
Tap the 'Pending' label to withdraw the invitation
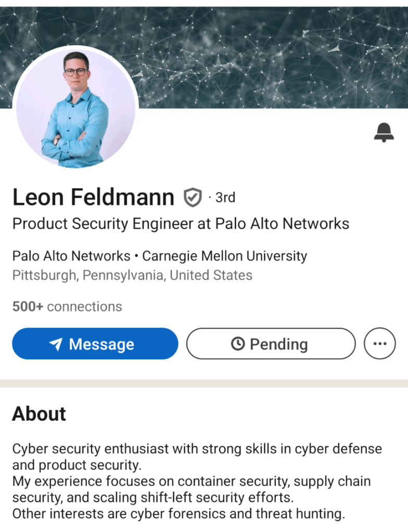[278, 344]
